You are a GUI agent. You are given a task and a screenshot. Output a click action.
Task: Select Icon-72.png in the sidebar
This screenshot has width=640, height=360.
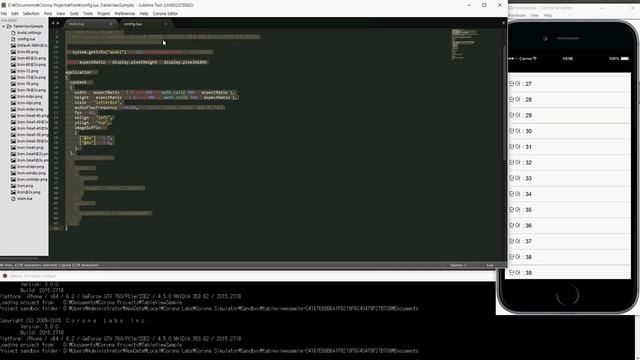[x=28, y=71]
